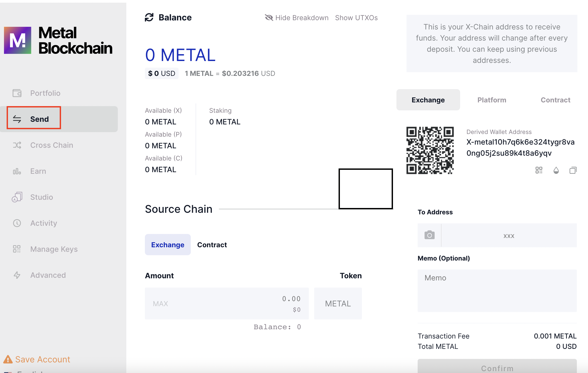Click the Earn bar-chart icon
Viewport: 588px width, 373px height.
(x=17, y=171)
